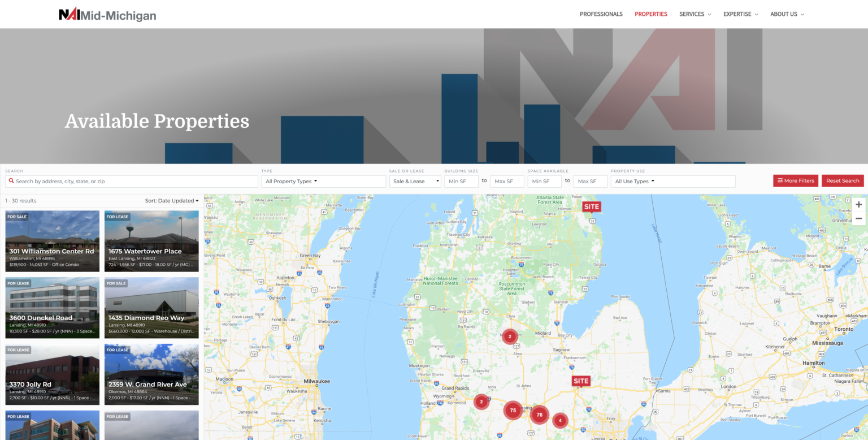The width and height of the screenshot is (868, 440).
Task: Open the 1675 Watertower Place listing
Action: [151, 241]
